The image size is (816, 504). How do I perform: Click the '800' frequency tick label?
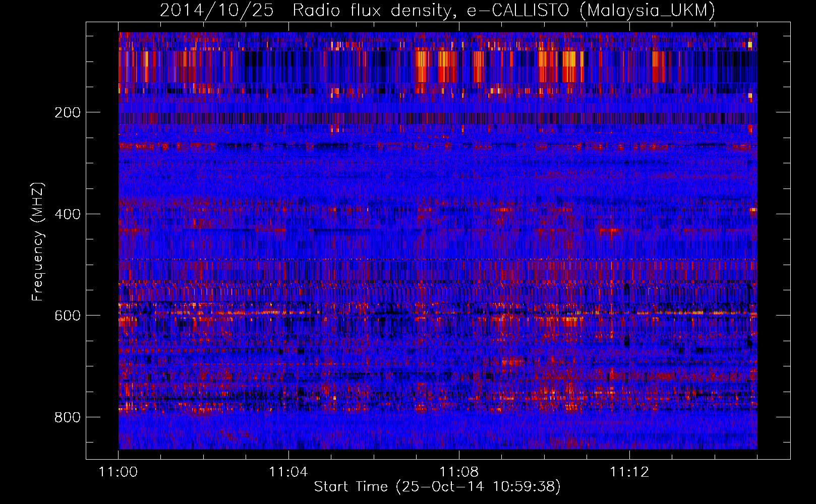pos(67,417)
